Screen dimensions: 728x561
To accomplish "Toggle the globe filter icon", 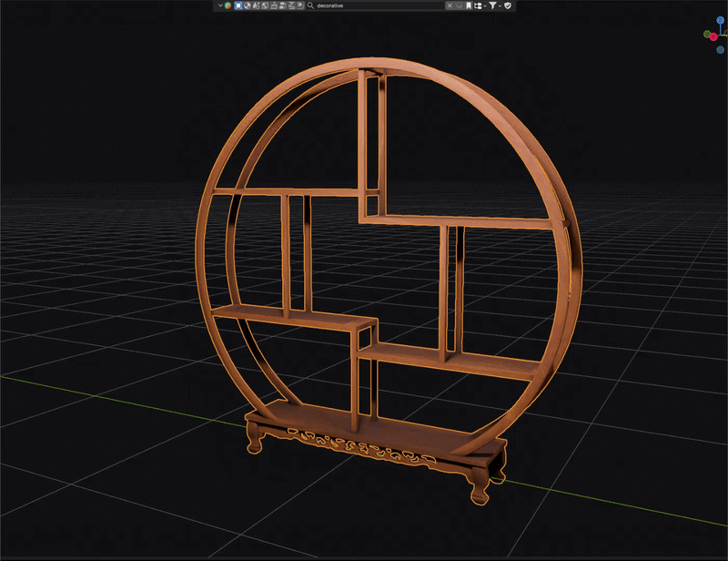I will click(265, 5).
